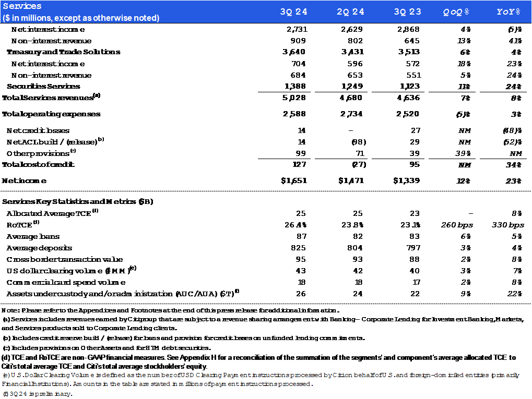Viewport: 532px width, 399px height.
Task: Click the "US dollar clearing volume" label
Action: click(x=72, y=270)
